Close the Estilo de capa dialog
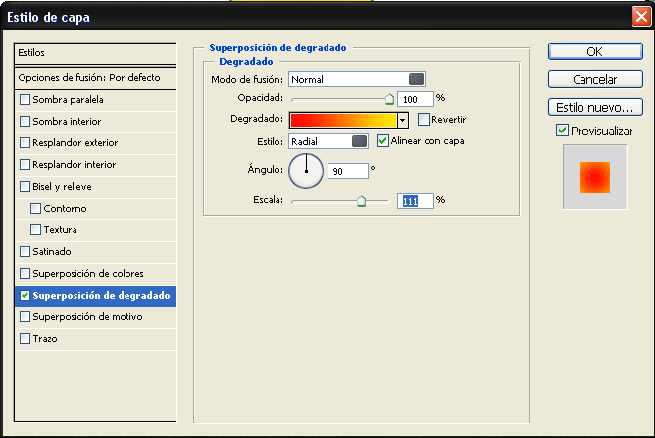The height and width of the screenshot is (438, 655). click(x=641, y=17)
